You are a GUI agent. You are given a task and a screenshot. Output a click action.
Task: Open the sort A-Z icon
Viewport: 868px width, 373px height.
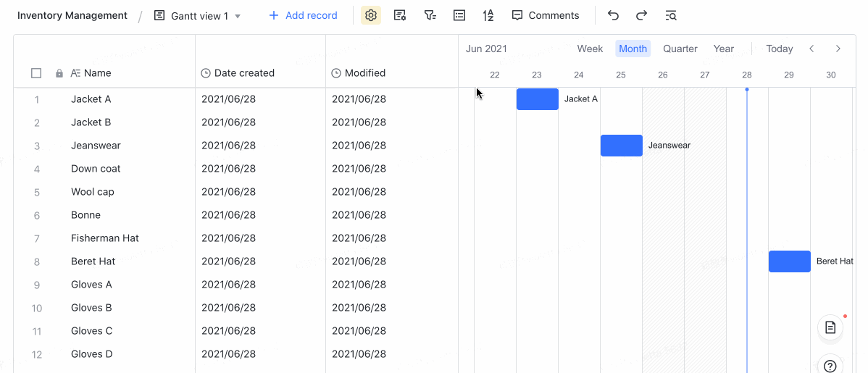click(488, 15)
